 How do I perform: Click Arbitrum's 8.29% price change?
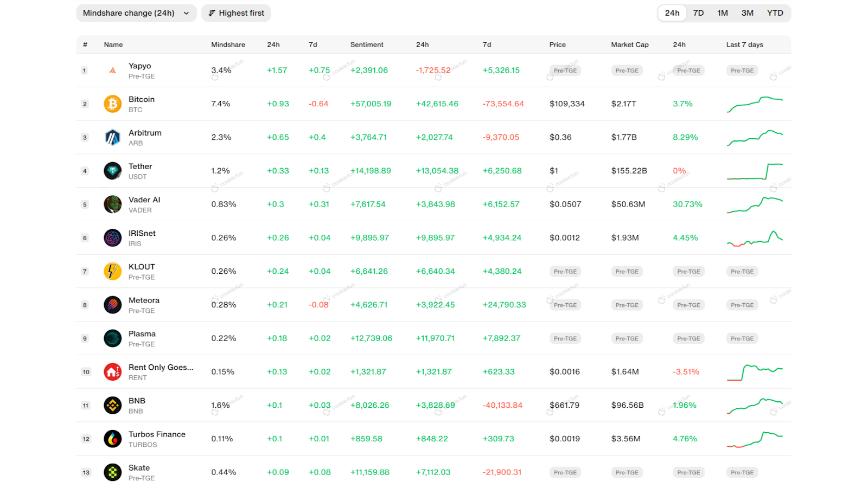(x=685, y=137)
